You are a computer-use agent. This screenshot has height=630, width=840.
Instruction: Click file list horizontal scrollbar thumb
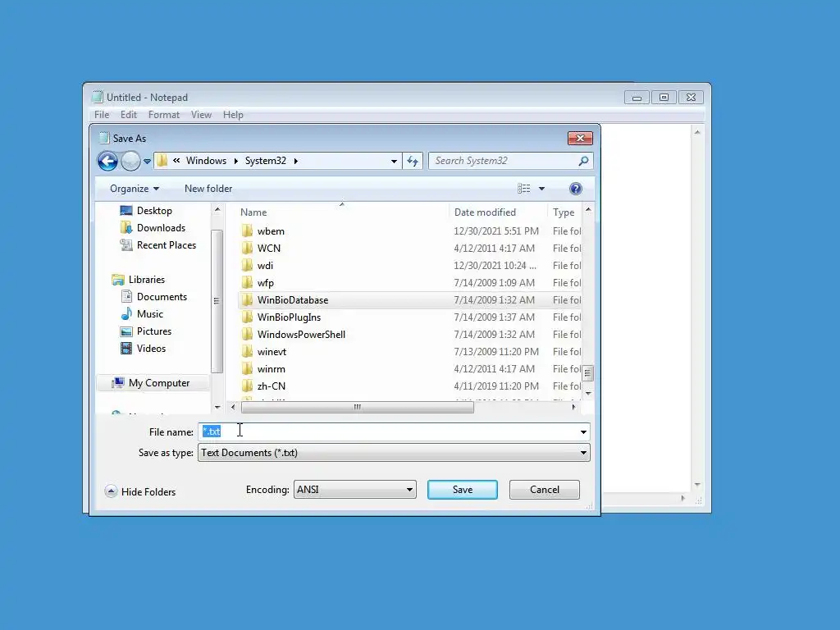[358, 407]
